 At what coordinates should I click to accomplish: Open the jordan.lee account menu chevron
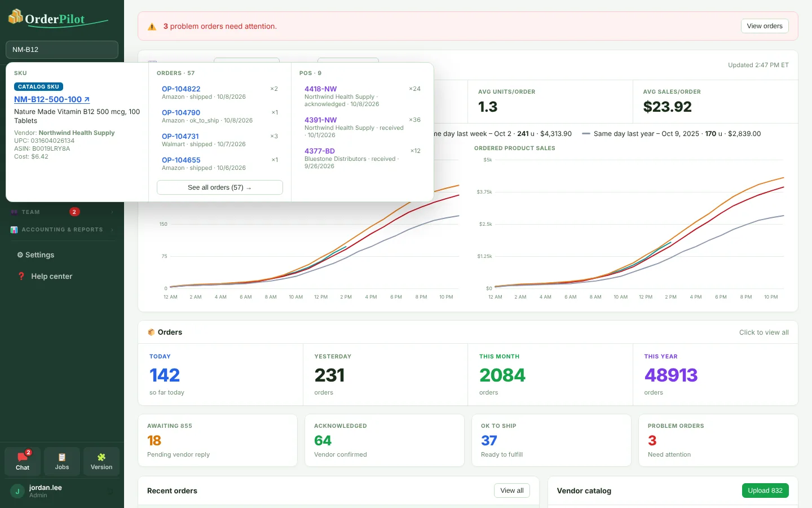[x=111, y=492]
